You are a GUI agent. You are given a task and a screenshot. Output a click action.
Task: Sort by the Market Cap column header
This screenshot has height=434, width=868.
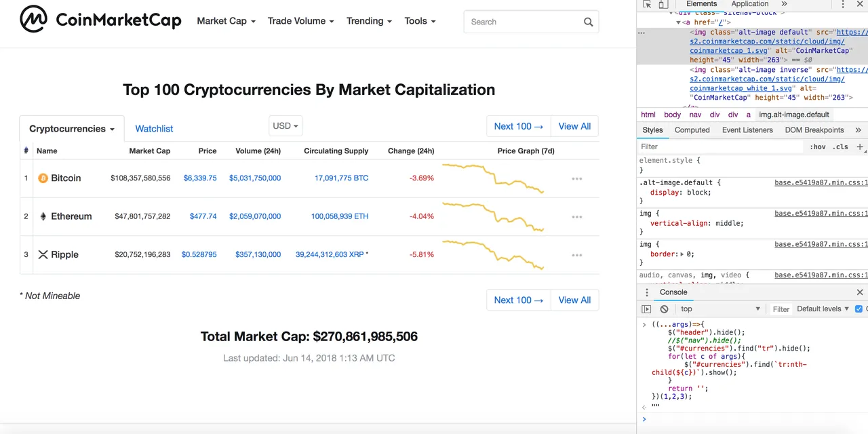tap(150, 151)
